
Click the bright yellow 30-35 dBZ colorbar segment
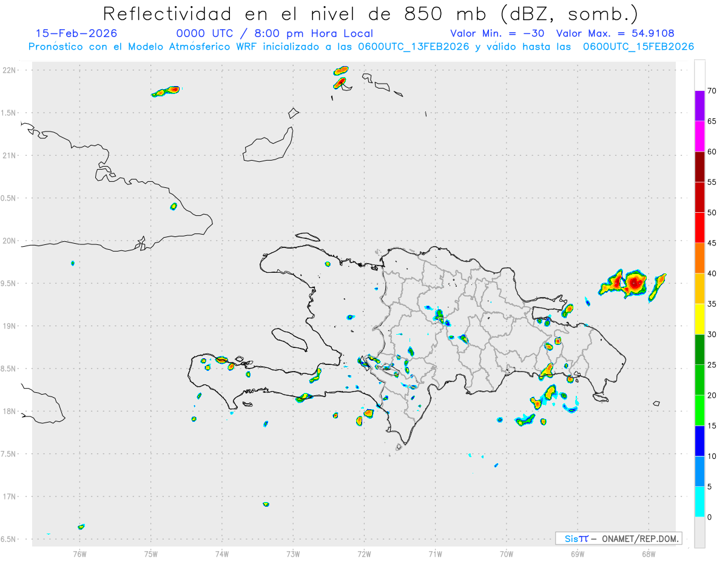point(699,319)
